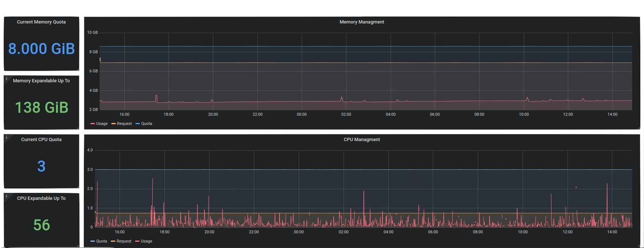Click the 8 GB axis label in Memory chart
This screenshot has height=248, width=644.
point(93,52)
